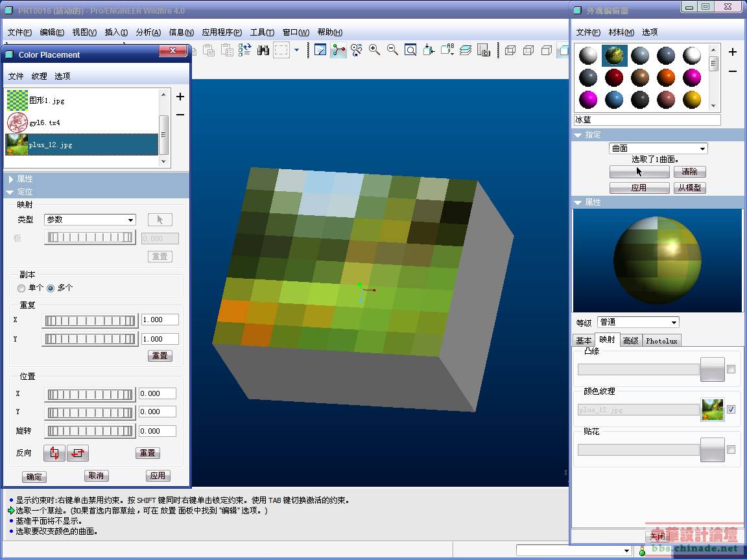Image resolution: width=747 pixels, height=560 pixels.
Task: Click the layers stack toolbar icon
Action: coord(465,50)
